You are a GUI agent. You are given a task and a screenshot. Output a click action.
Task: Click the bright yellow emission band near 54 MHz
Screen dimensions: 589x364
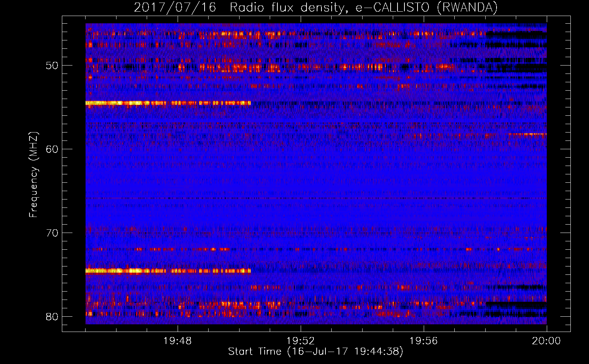click(168, 103)
